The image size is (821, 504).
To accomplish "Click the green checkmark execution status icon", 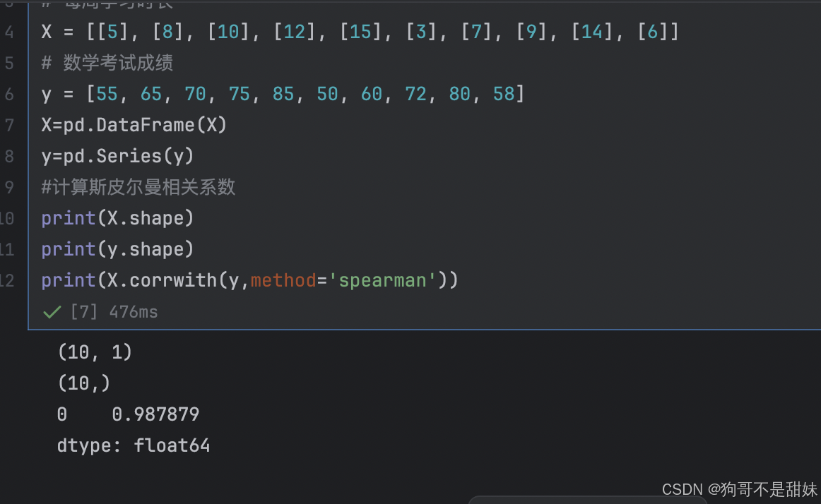I will click(52, 313).
